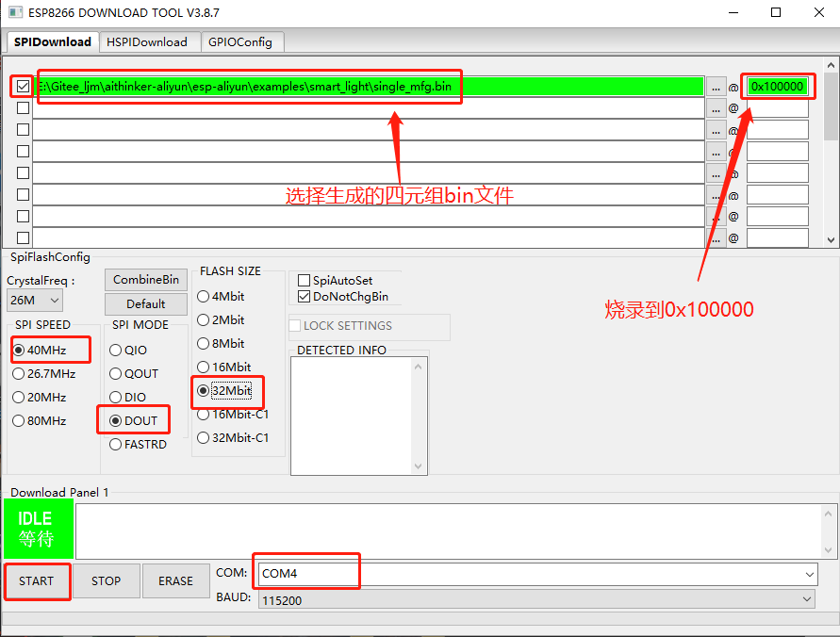The height and width of the screenshot is (637, 840).
Task: Browse file with the first row's ... button
Action: 716,87
